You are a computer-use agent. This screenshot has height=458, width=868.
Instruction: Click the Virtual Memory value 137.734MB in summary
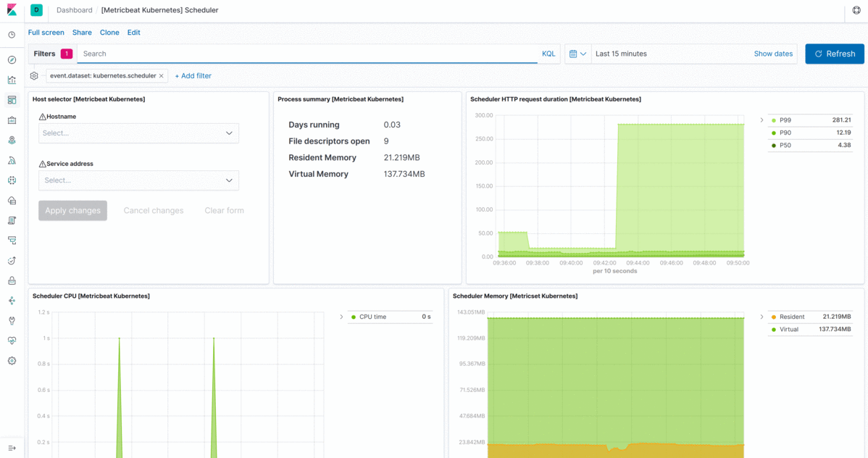(404, 174)
